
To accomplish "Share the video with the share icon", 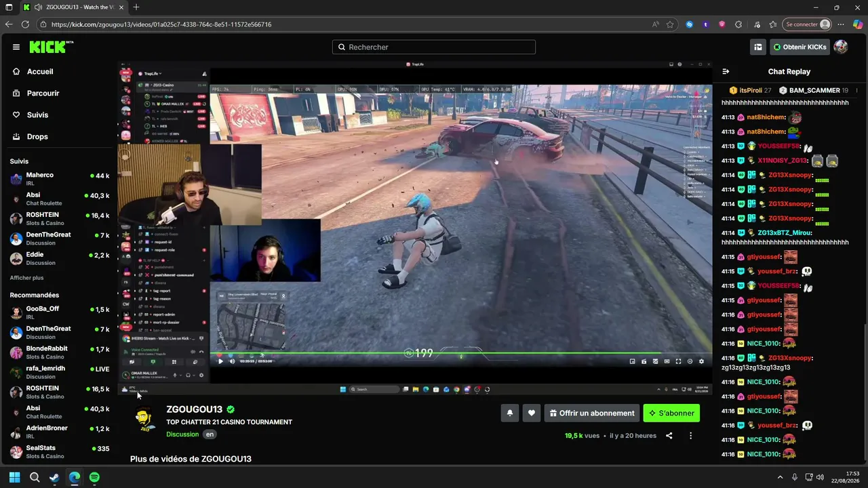I will click(x=669, y=436).
